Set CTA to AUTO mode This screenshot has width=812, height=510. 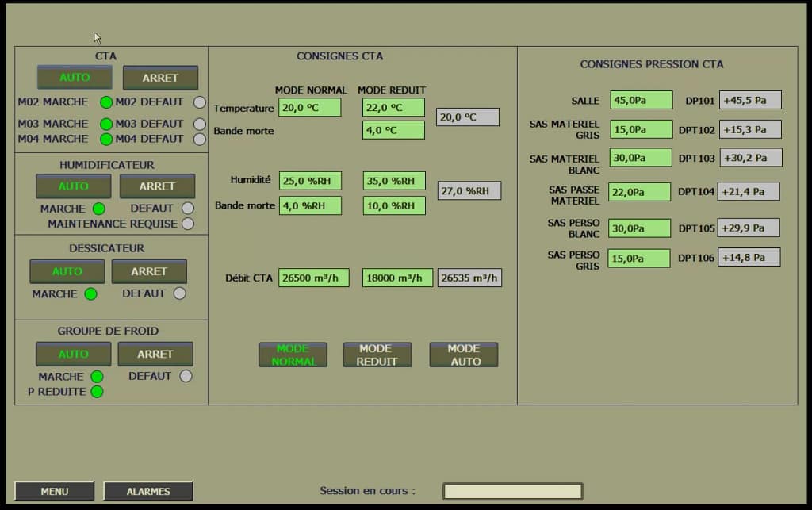pyautogui.click(x=75, y=78)
